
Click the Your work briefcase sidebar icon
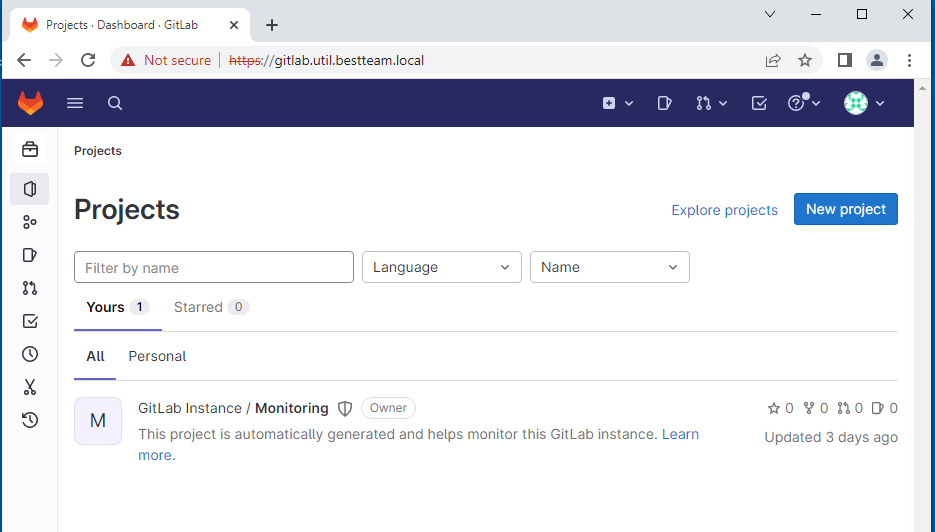[x=30, y=149]
